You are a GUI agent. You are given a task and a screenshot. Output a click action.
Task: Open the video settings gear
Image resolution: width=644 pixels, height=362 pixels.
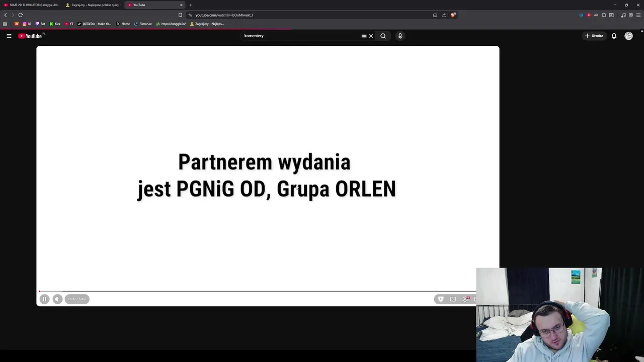click(x=465, y=299)
